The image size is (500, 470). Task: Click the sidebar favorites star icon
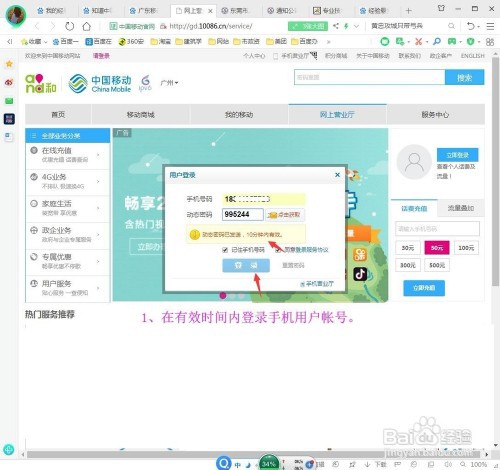point(9,64)
